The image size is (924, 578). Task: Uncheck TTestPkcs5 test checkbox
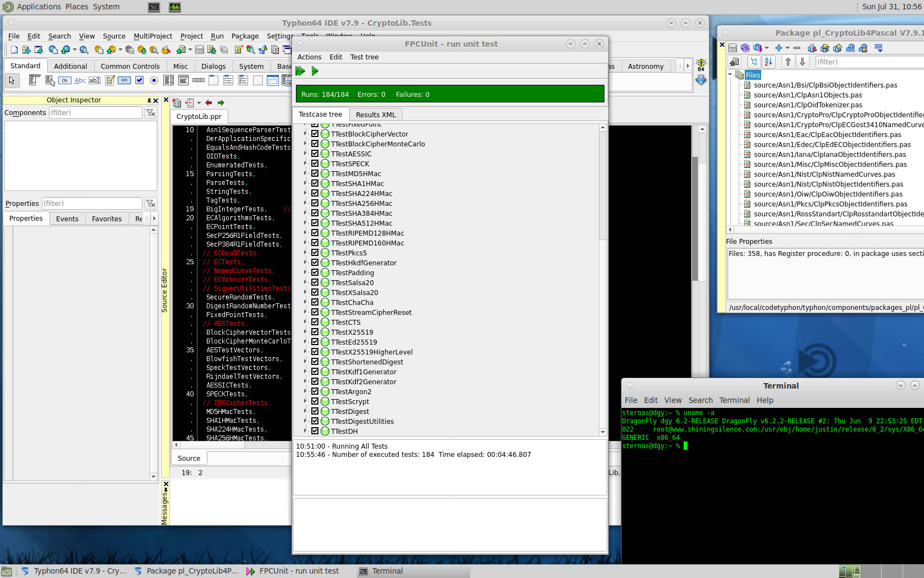click(315, 253)
